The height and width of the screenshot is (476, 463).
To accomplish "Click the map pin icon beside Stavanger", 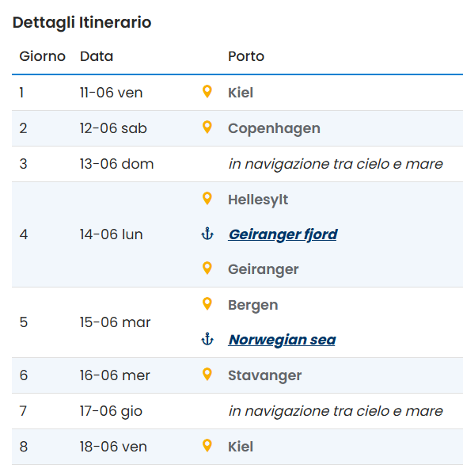I will pyautogui.click(x=207, y=375).
